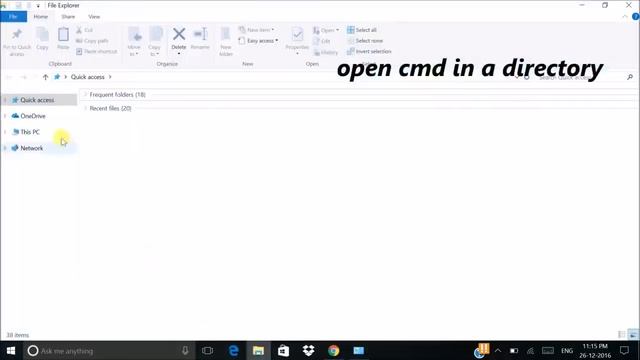Click the ENG language indicator
Viewport: 640px width, 360px height.
[x=567, y=351]
